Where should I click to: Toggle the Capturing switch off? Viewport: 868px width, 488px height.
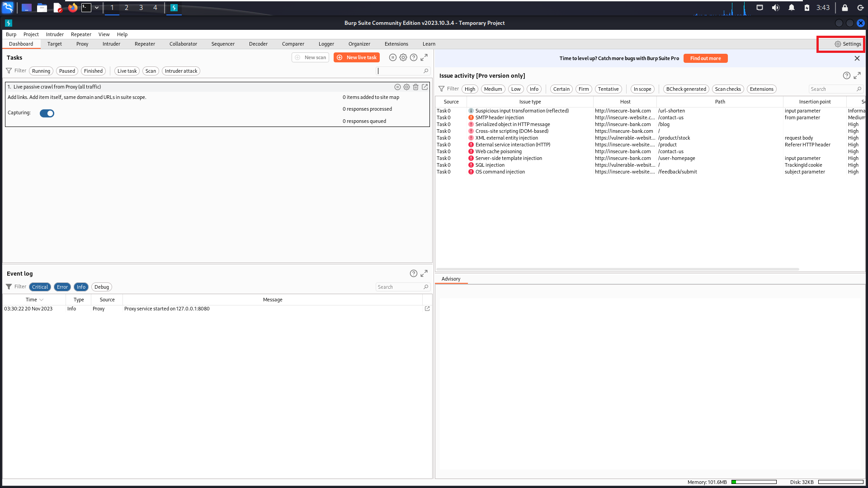(x=47, y=113)
